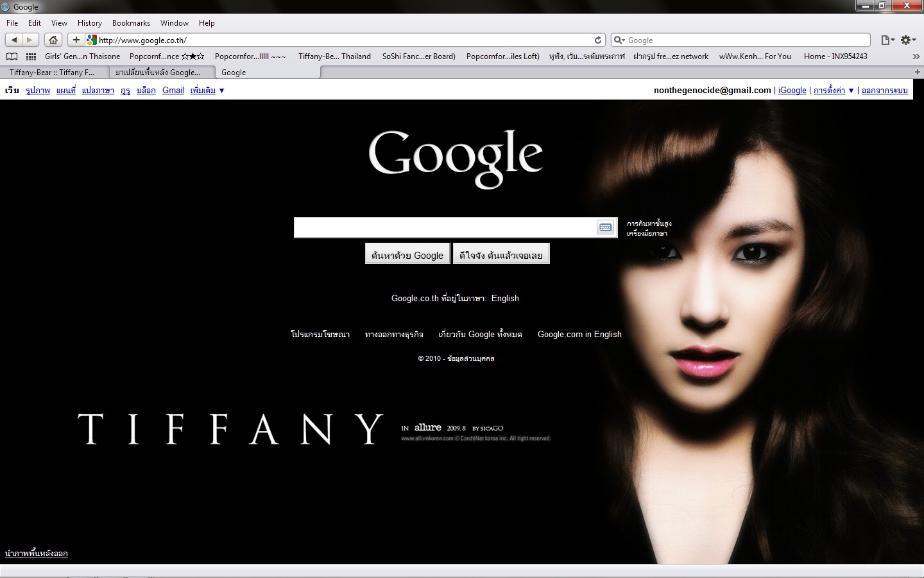Open the Home page icon
924x578 pixels.
point(53,40)
